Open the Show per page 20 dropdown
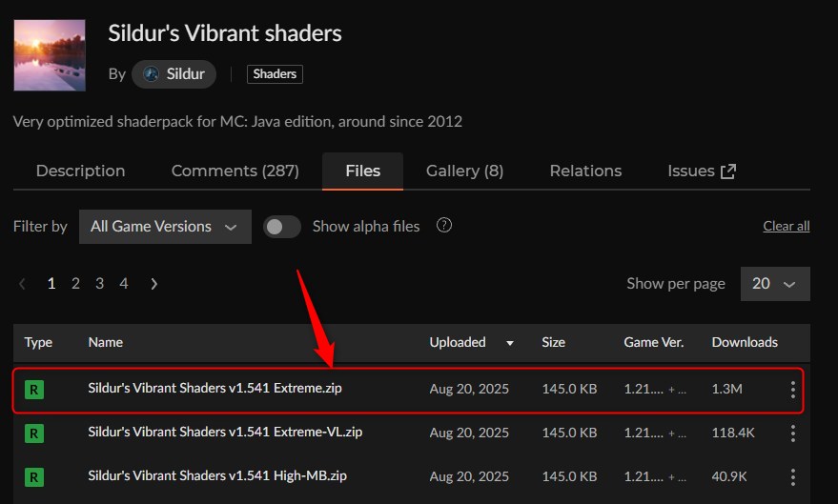 (x=775, y=284)
